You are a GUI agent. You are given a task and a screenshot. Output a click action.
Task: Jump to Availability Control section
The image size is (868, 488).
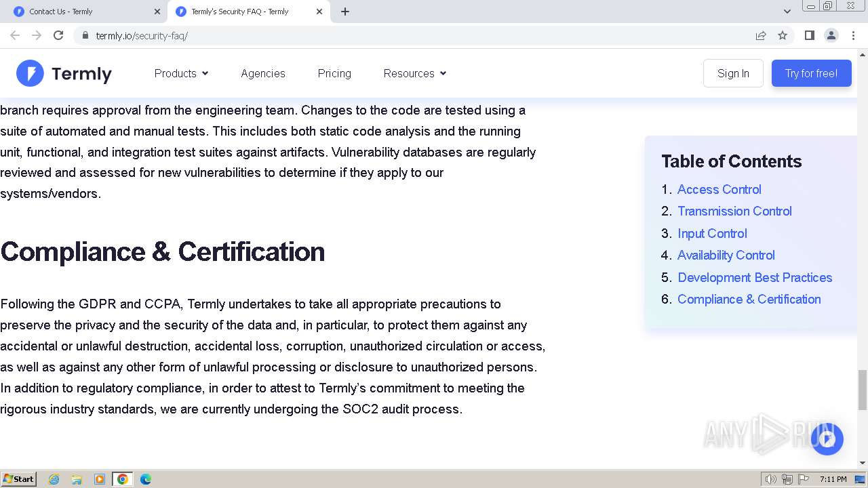[726, 255]
